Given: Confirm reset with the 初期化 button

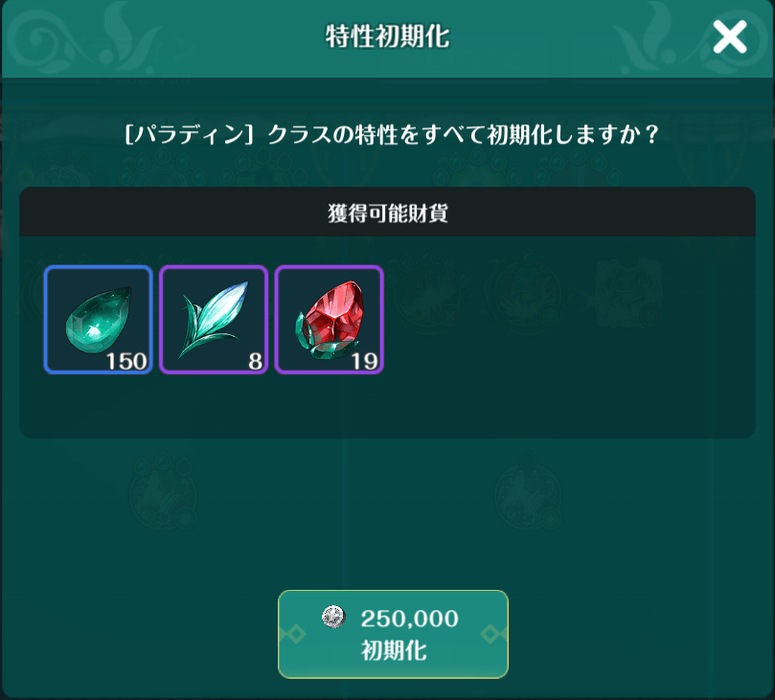Looking at the screenshot, I should [393, 634].
